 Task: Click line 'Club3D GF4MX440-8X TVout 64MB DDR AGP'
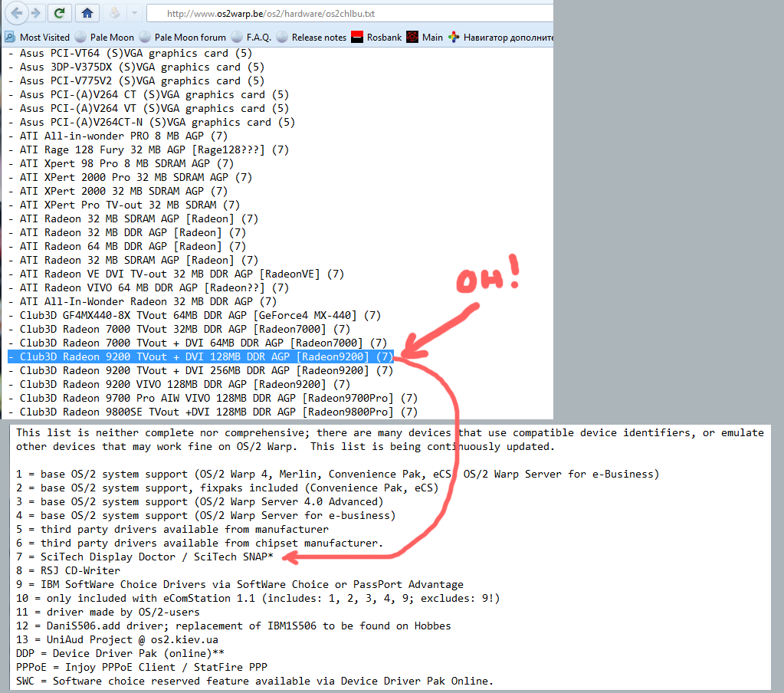tap(195, 316)
